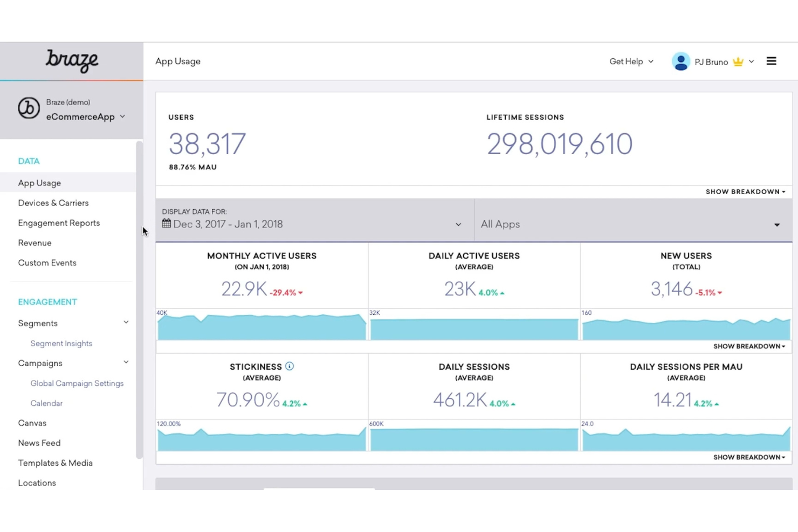The image size is (798, 532).
Task: Click the 23K daily active users value
Action: (x=460, y=289)
